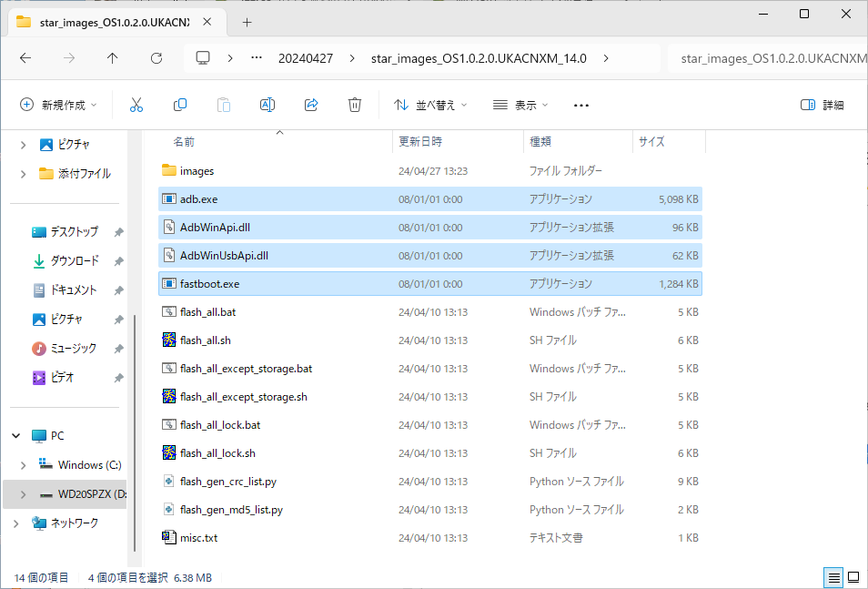Image resolution: width=868 pixels, height=589 pixels.
Task: Select the flash_all.bat file
Action: 430,312
